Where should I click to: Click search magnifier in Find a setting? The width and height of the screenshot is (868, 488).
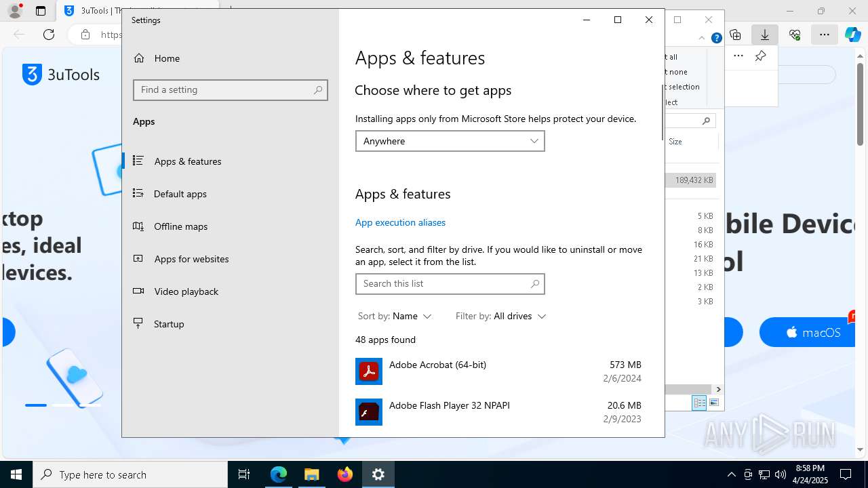(x=318, y=89)
